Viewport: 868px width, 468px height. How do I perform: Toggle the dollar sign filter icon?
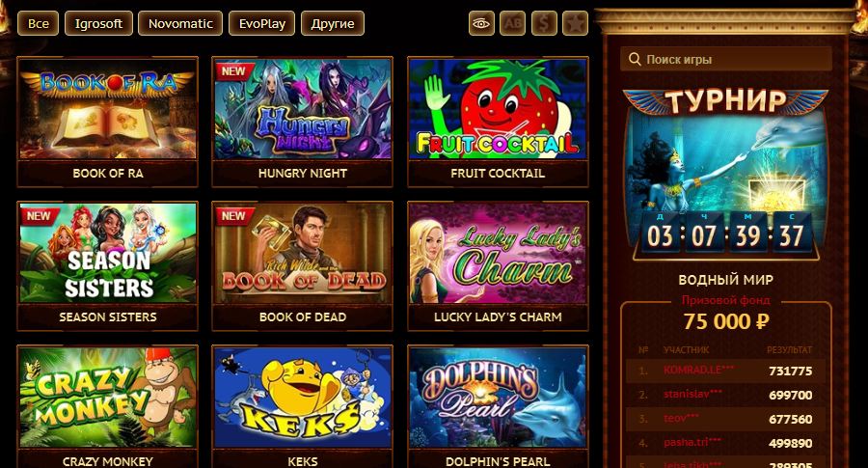(x=544, y=24)
